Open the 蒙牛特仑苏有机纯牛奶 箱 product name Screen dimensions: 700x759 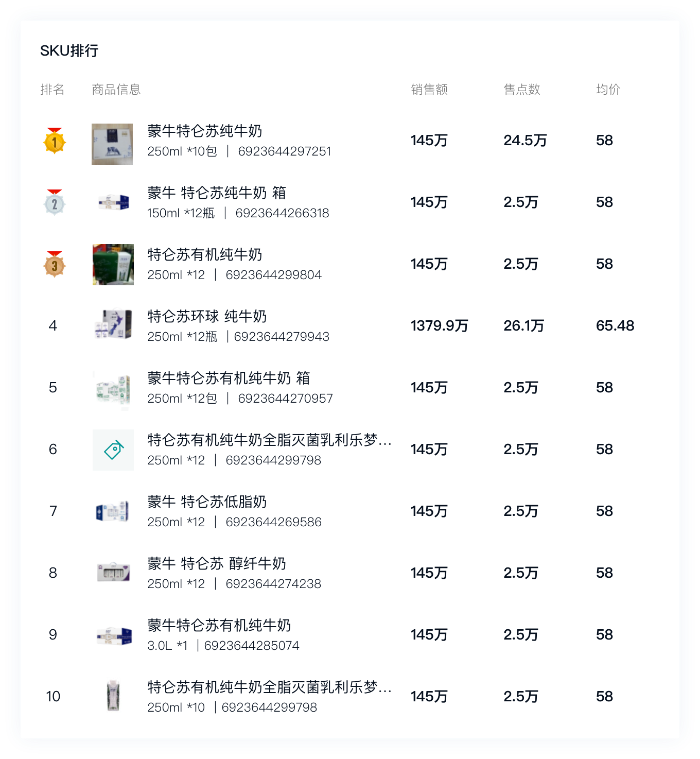tap(229, 378)
